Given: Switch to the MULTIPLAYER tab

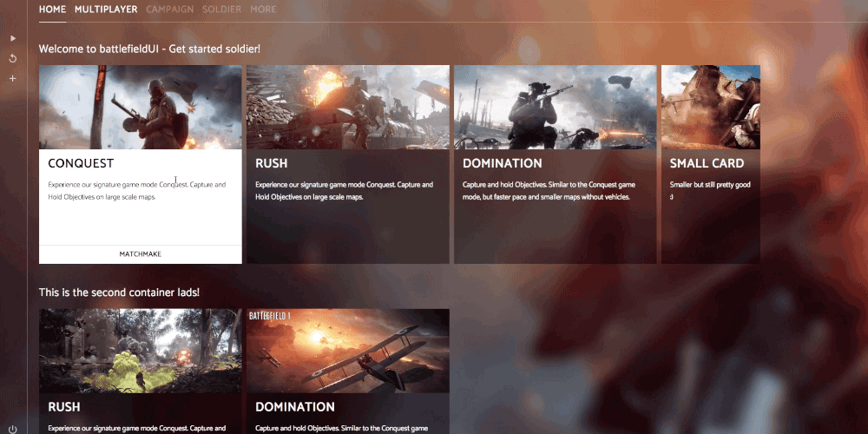Looking at the screenshot, I should [106, 10].
